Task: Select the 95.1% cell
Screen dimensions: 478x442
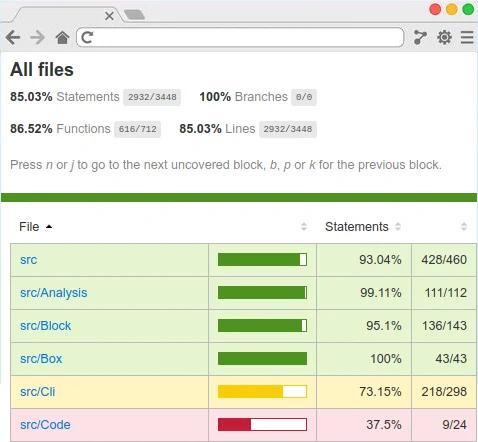Action: (364, 326)
